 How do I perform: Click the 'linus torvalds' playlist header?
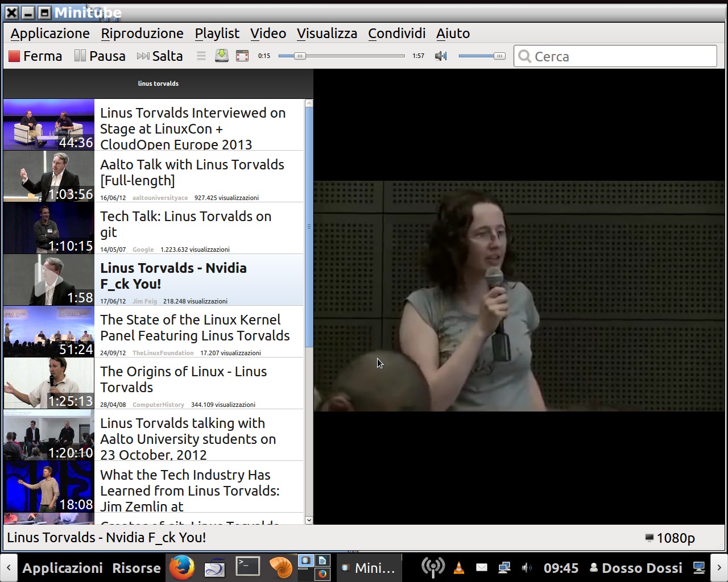[x=158, y=84]
